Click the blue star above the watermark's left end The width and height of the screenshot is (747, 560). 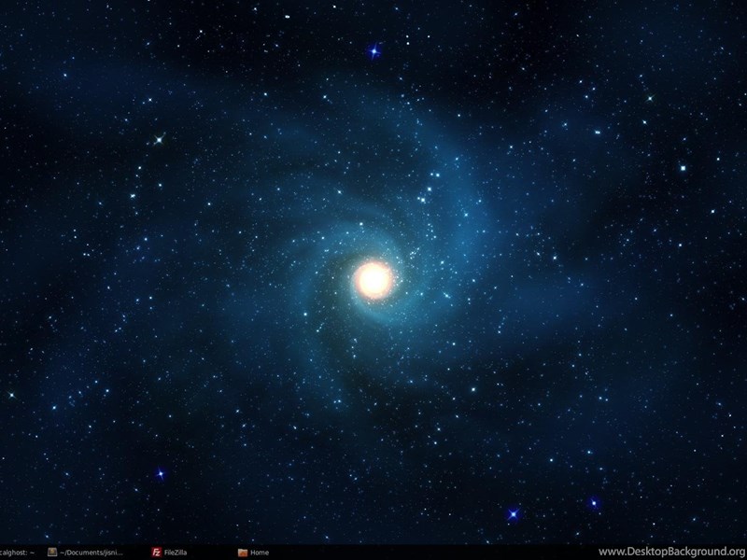tap(513, 513)
